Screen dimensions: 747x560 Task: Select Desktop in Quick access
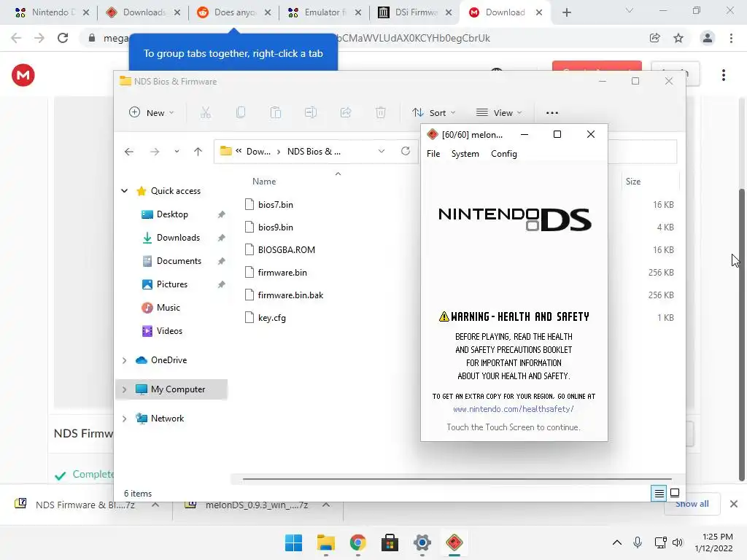pos(172,214)
